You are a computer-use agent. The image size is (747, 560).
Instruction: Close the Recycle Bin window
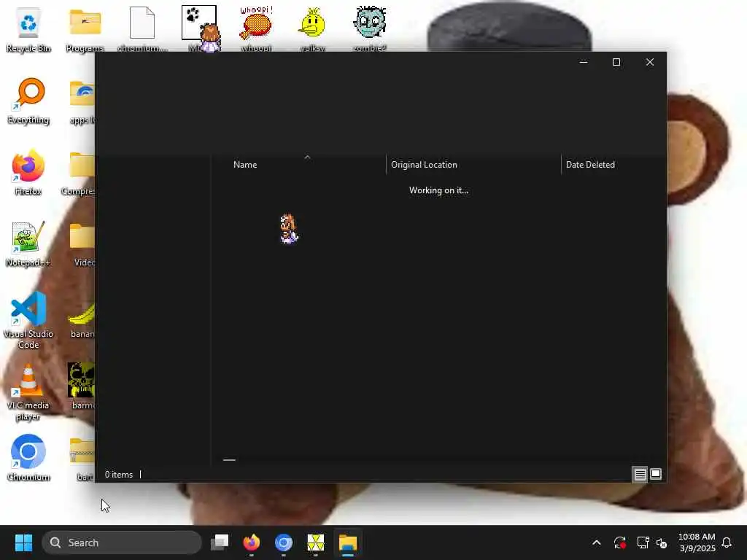650,63
